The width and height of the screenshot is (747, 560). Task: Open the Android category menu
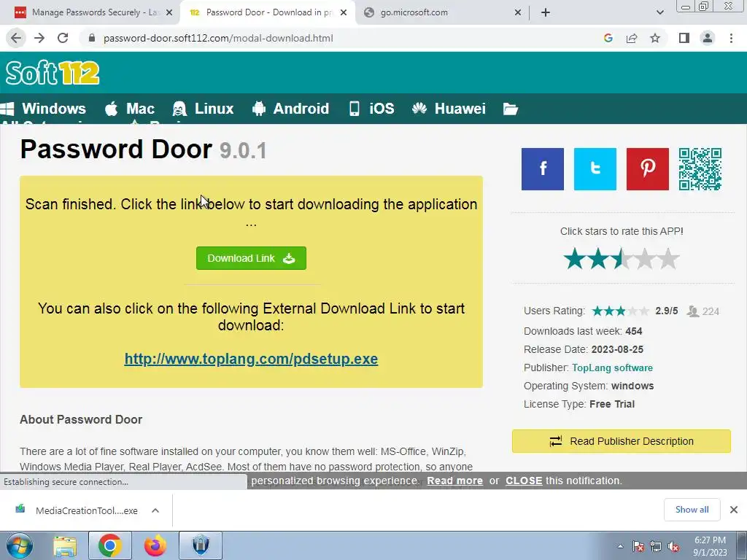(290, 109)
